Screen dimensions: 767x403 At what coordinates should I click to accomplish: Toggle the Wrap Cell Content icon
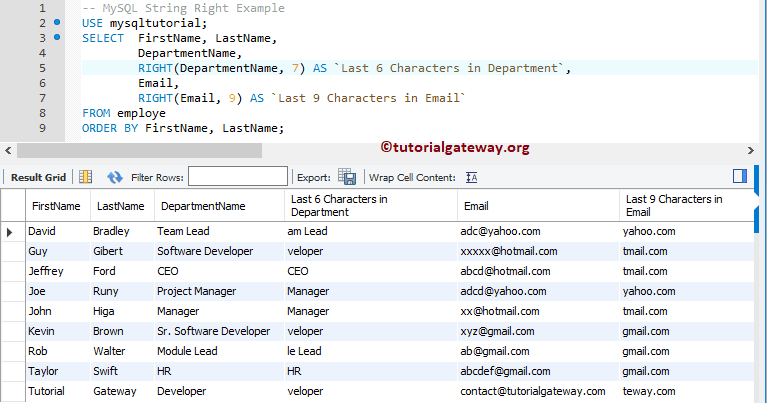pos(472,178)
